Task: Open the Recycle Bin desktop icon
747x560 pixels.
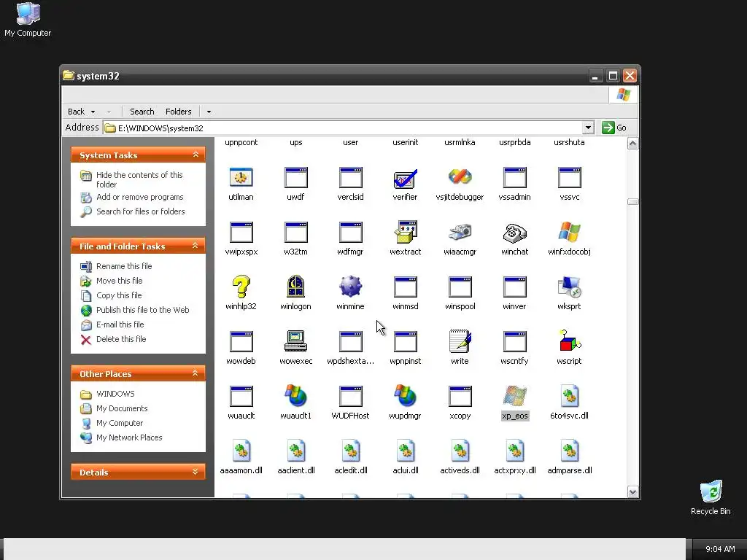Action: point(711,498)
